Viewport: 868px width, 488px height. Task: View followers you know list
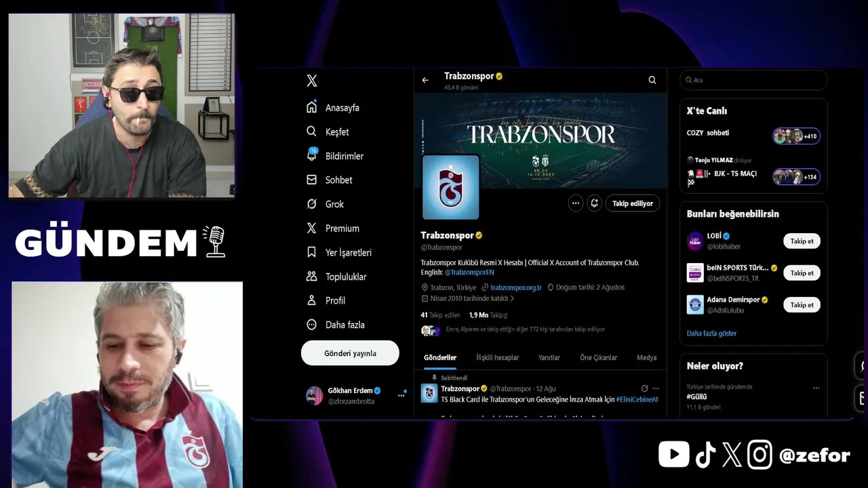[x=513, y=329]
